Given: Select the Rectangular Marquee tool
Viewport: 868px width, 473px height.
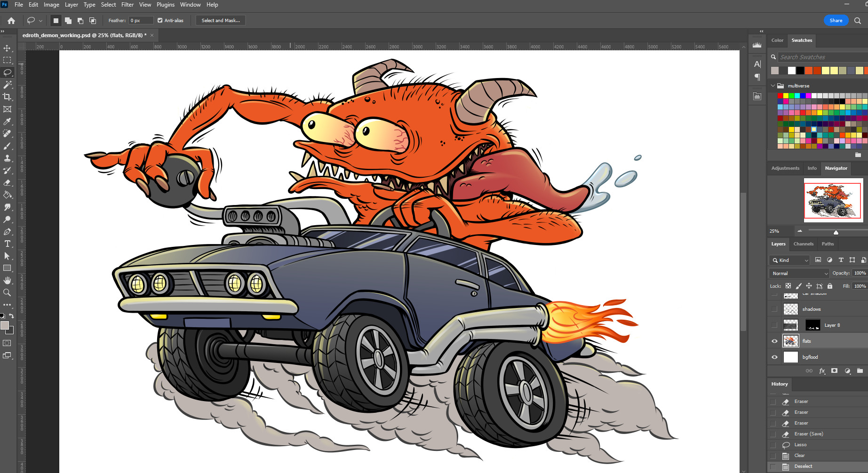Looking at the screenshot, I should [7, 60].
